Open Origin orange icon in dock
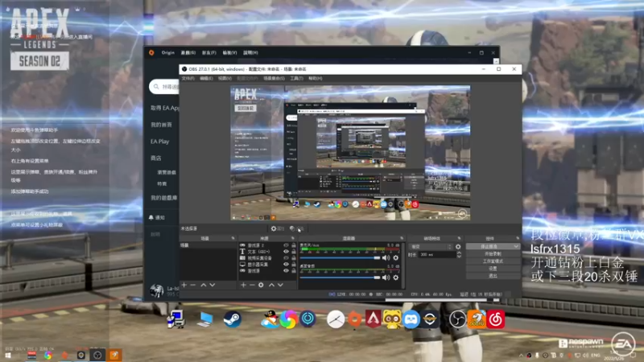 355,319
